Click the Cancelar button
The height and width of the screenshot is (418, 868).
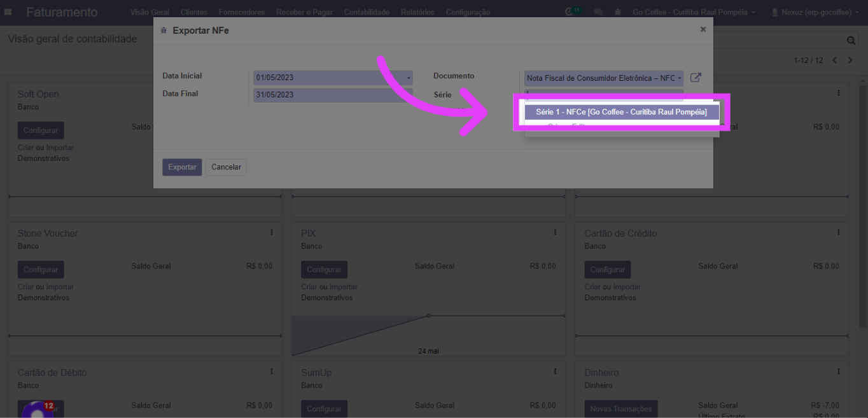pyautogui.click(x=226, y=167)
